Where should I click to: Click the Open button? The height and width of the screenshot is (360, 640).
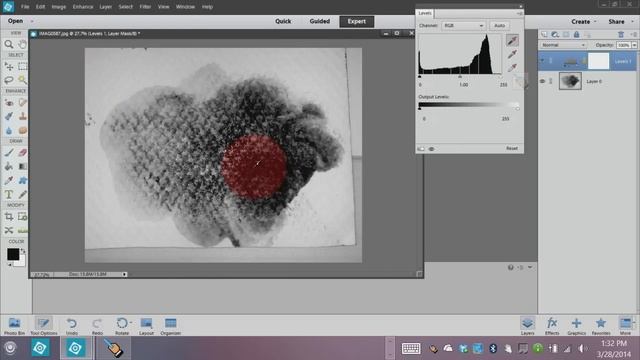coord(16,21)
